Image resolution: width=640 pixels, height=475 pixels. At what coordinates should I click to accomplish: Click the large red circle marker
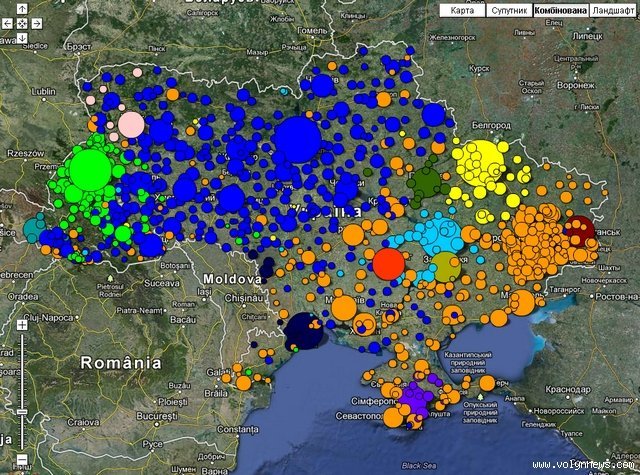(388, 263)
